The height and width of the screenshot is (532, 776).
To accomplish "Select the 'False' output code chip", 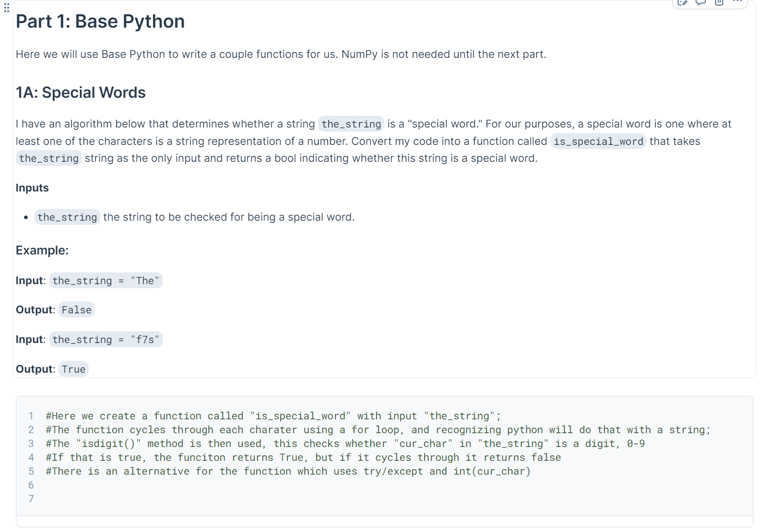I will (x=76, y=309).
